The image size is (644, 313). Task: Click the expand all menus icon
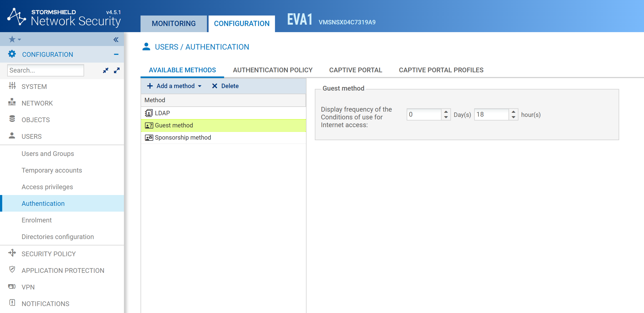(x=117, y=70)
